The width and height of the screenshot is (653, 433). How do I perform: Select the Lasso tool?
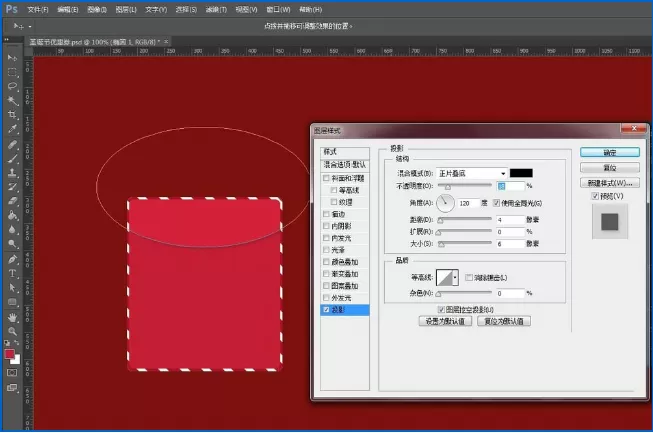[x=12, y=86]
